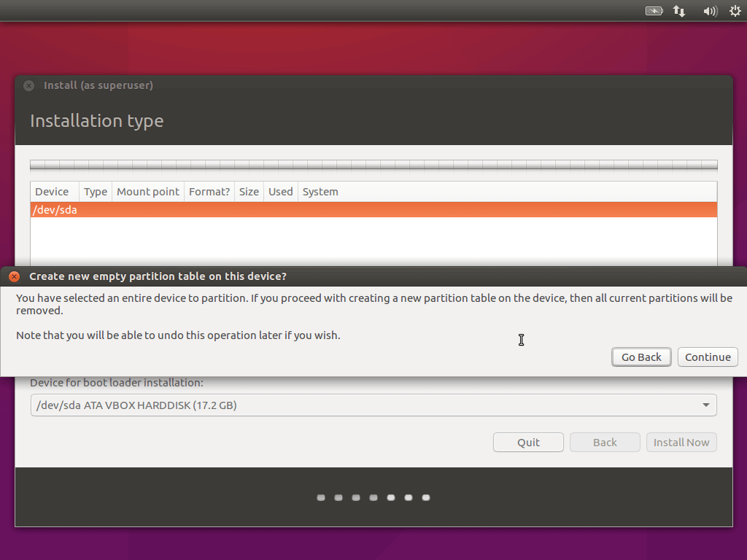
Task: Sort by the Device column header
Action: [53, 192]
